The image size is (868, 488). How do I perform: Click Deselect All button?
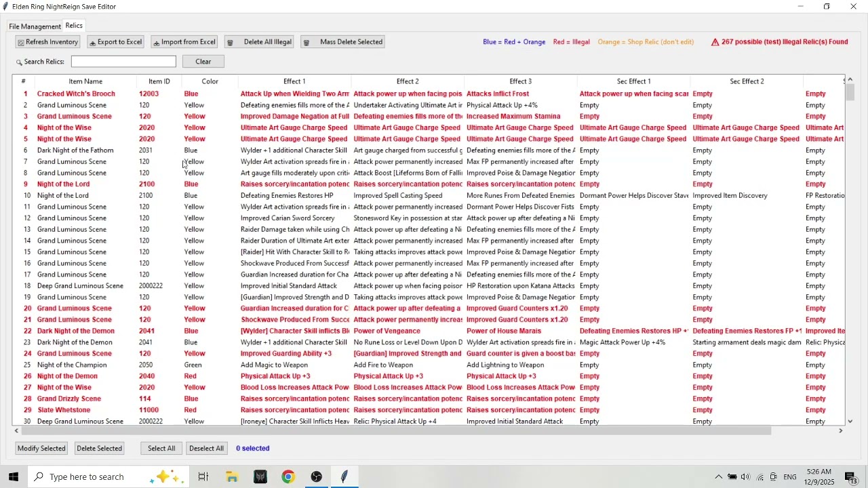(x=206, y=449)
